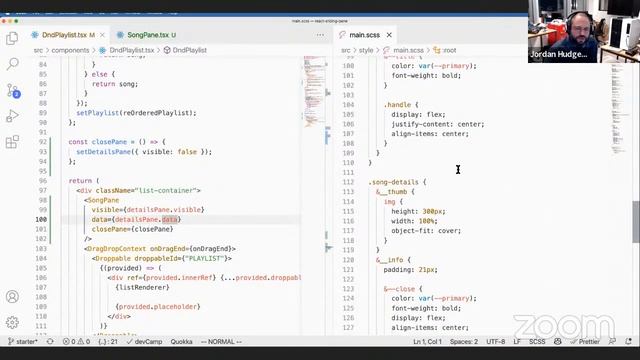Click Jordan Hudgens Zoom video thumbnail
The height and width of the screenshot is (360, 640).
coord(584,31)
